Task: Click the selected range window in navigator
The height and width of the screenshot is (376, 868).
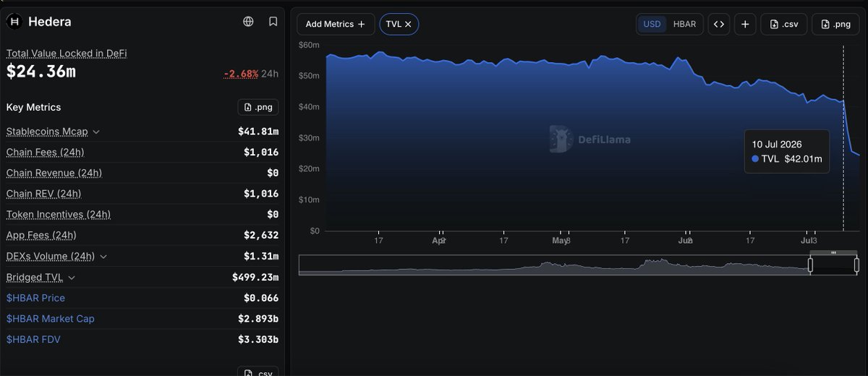Action: (x=833, y=265)
